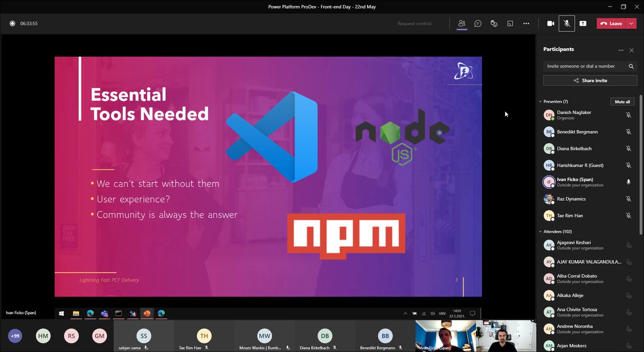Screen dimensions: 644x352
Task: Leave the meeting
Action: click(x=611, y=24)
